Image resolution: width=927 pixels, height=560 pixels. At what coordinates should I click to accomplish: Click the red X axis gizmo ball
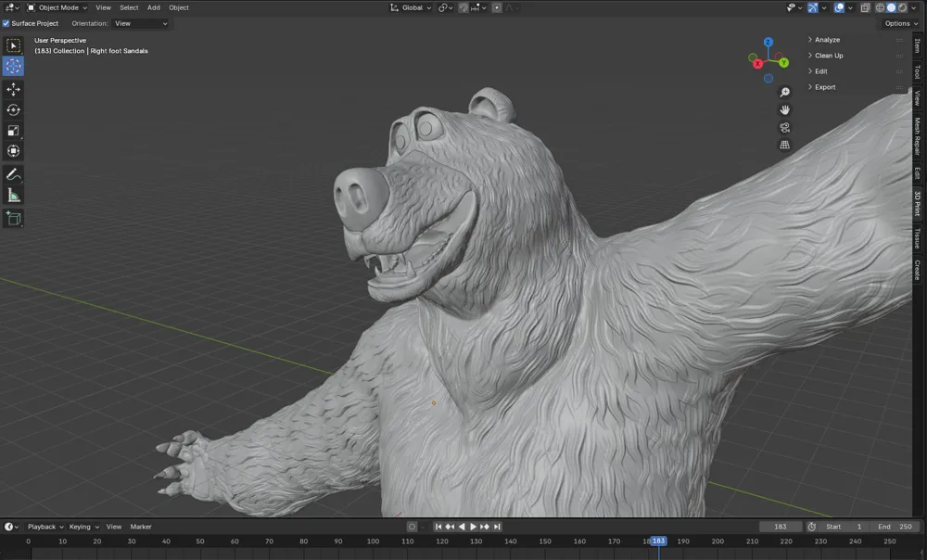click(x=758, y=64)
